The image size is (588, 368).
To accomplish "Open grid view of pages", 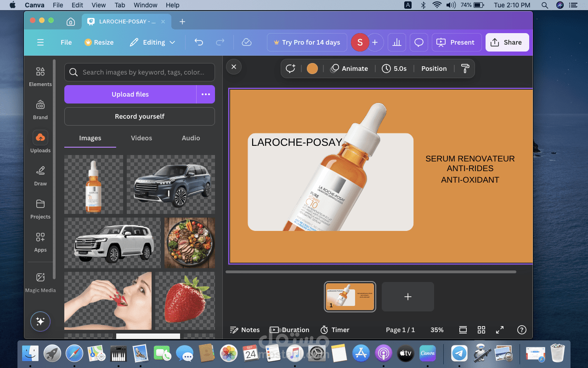I will (x=481, y=330).
